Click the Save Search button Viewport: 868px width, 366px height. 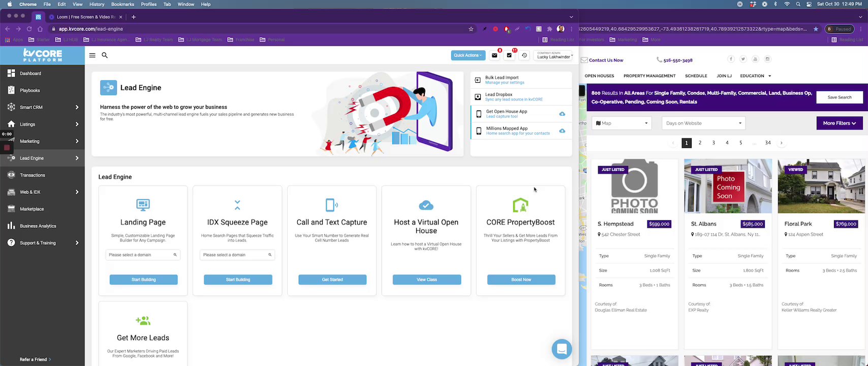pyautogui.click(x=840, y=97)
